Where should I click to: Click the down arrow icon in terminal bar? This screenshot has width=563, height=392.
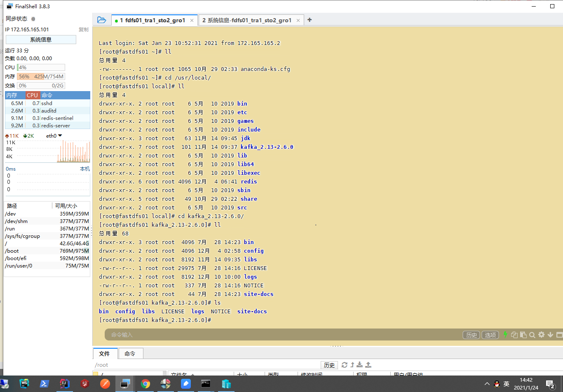point(550,335)
